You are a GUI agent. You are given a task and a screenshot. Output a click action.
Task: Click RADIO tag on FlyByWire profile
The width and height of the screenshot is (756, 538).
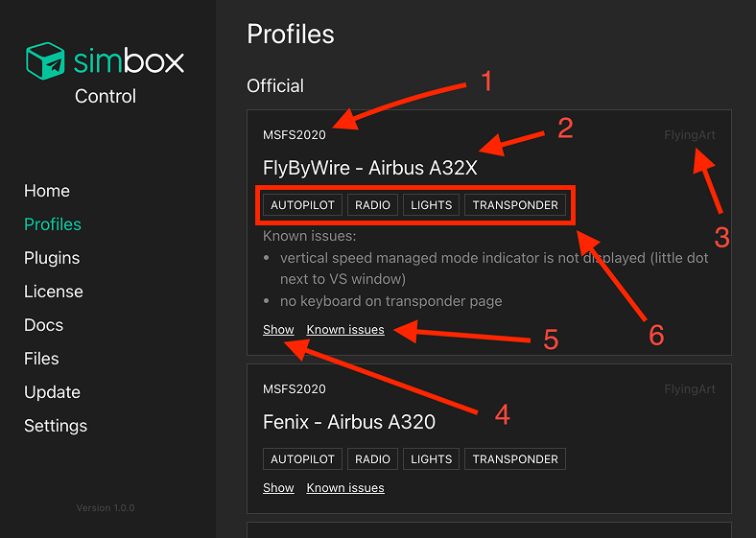click(x=372, y=205)
